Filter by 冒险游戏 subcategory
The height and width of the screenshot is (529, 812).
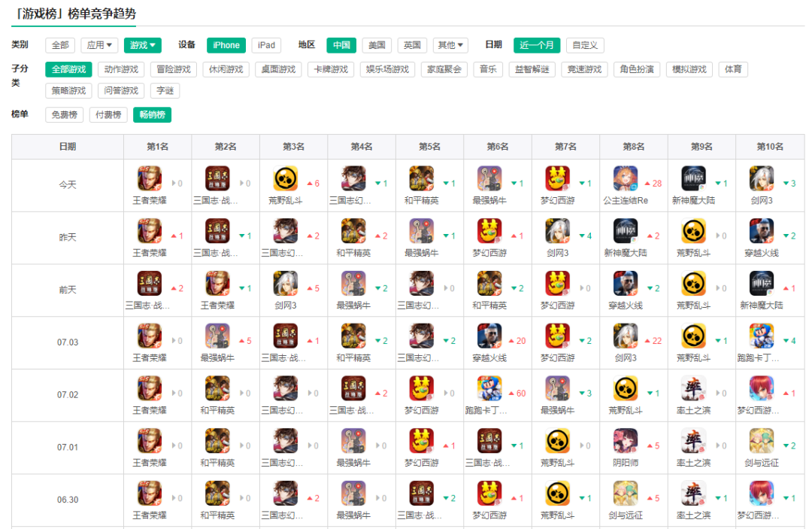[x=174, y=69]
